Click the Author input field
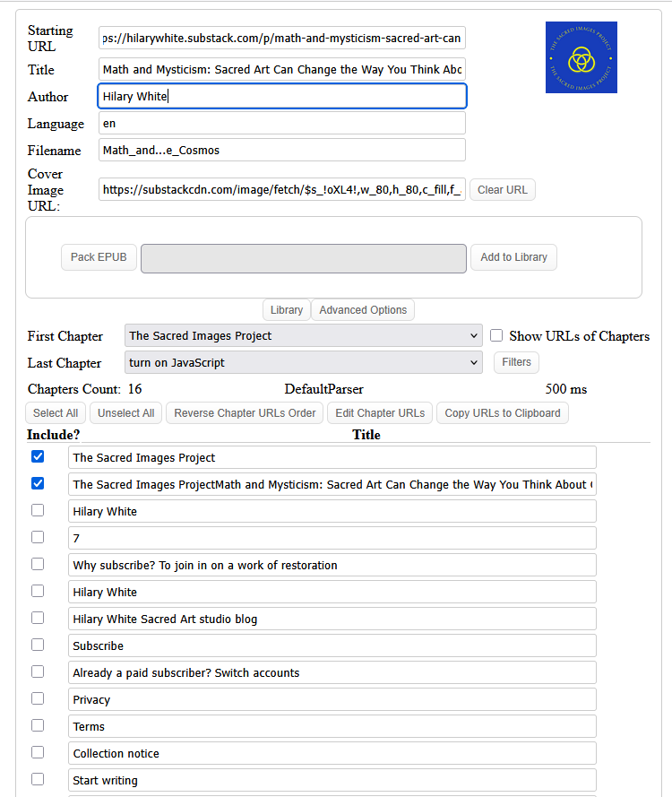Viewport: 672px width, 797px height. (282, 97)
